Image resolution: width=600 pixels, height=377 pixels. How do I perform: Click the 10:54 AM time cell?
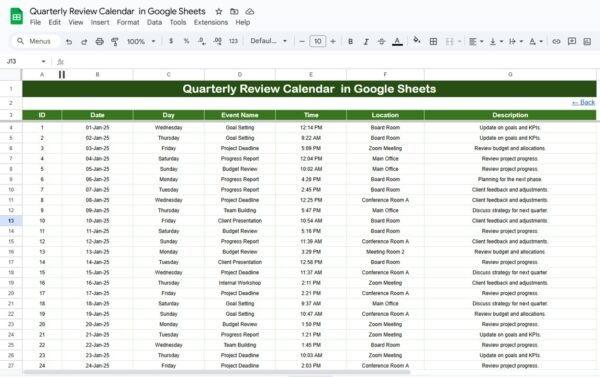(x=311, y=221)
